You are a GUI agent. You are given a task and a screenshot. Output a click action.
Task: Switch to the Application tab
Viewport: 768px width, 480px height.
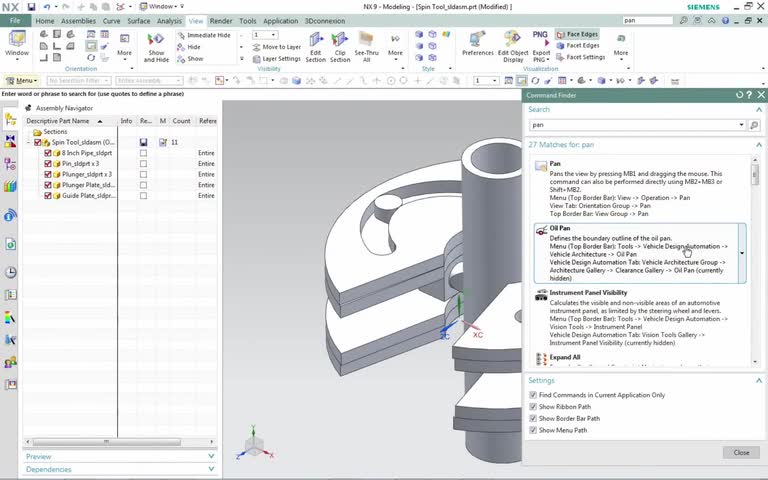(280, 21)
